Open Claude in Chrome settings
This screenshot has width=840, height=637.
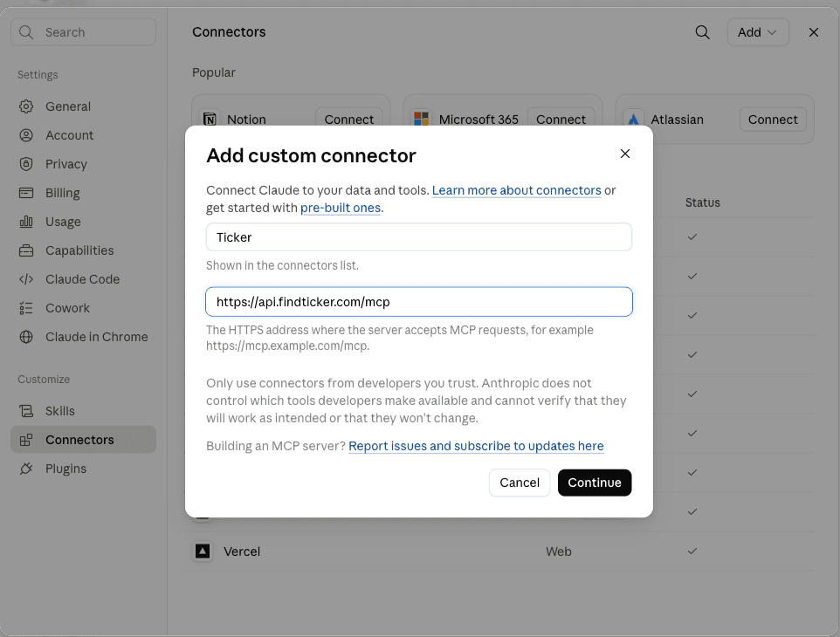(x=84, y=337)
